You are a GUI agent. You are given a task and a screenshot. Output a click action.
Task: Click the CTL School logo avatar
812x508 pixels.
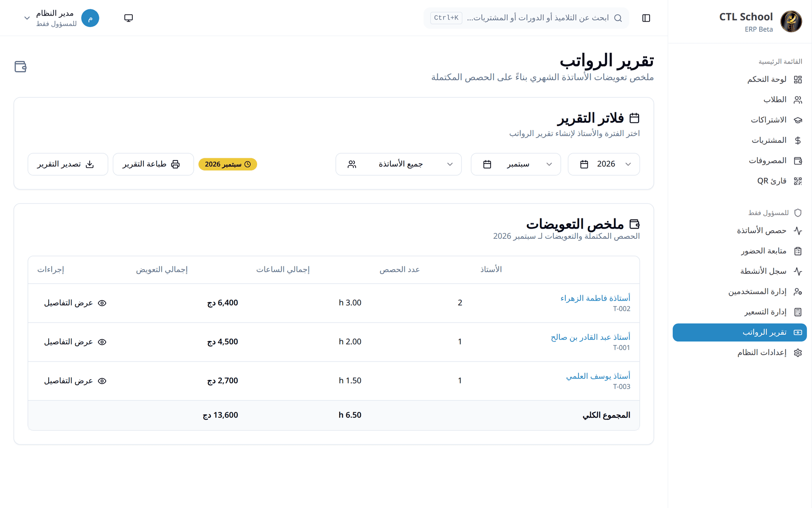tap(791, 22)
